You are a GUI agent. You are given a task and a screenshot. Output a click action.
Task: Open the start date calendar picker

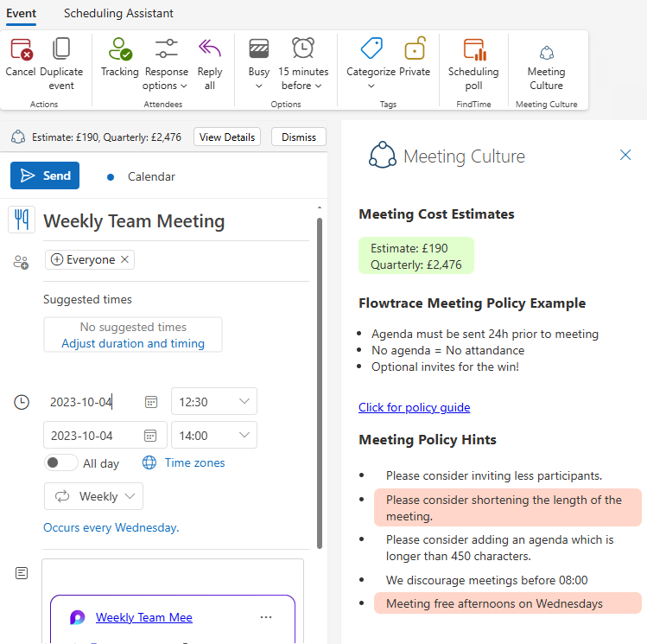151,402
